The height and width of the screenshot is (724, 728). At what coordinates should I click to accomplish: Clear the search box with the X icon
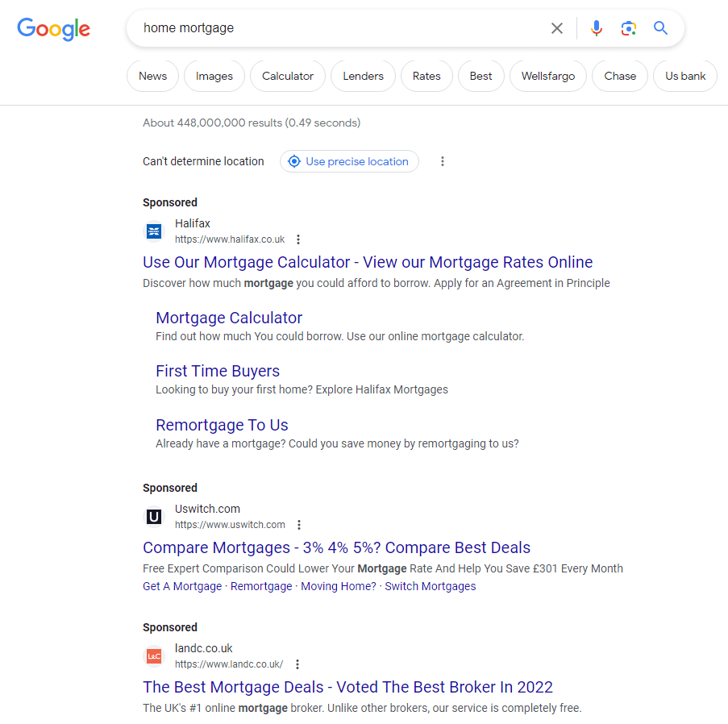(x=556, y=28)
